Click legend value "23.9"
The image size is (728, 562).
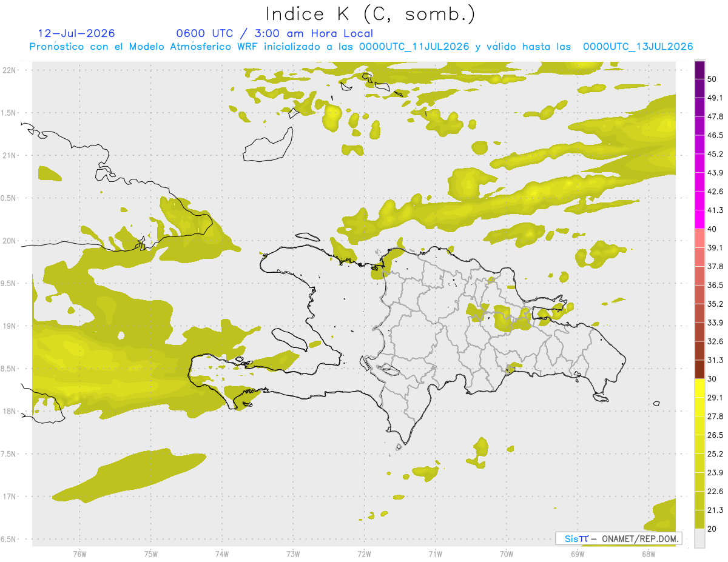tap(715, 473)
